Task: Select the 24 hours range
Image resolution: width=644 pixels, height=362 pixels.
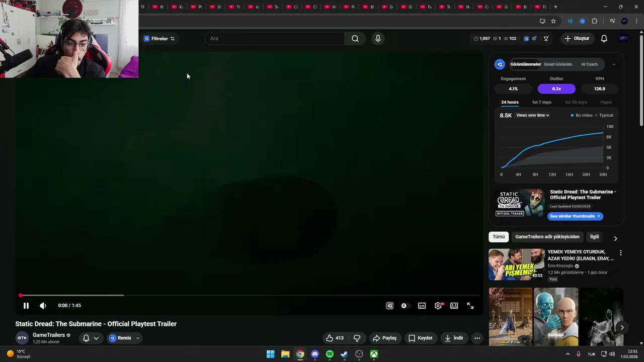Action: pos(510,102)
